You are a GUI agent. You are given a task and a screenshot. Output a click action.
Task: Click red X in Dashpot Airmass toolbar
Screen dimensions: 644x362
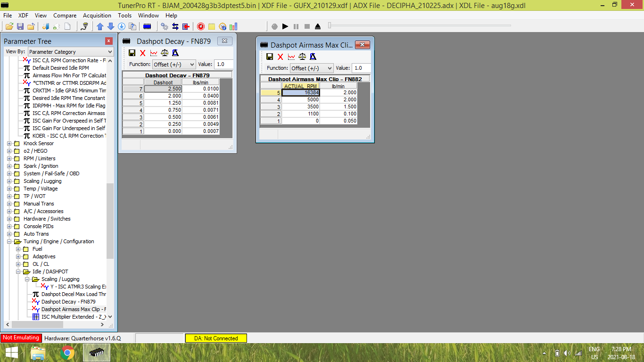tap(281, 57)
